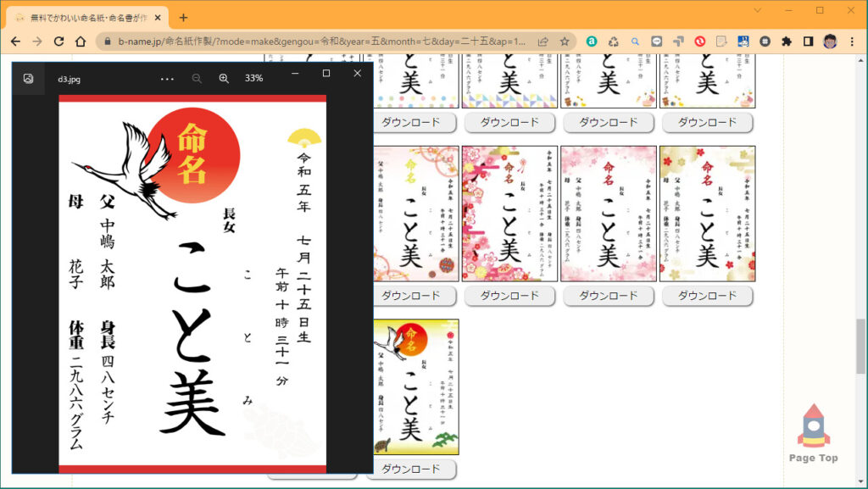
Task: Bookmark this page with the star icon
Action: click(x=564, y=40)
